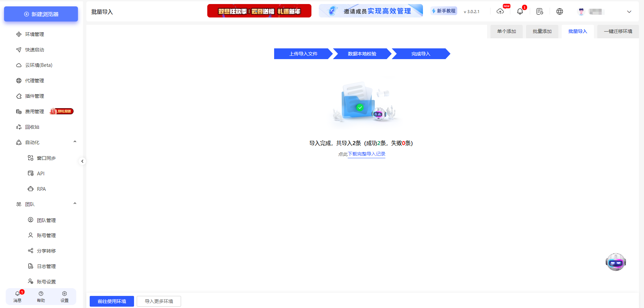Viewport: 644px width, 308px height.
Task: Select 快速启动 in the sidebar
Action: click(34, 49)
